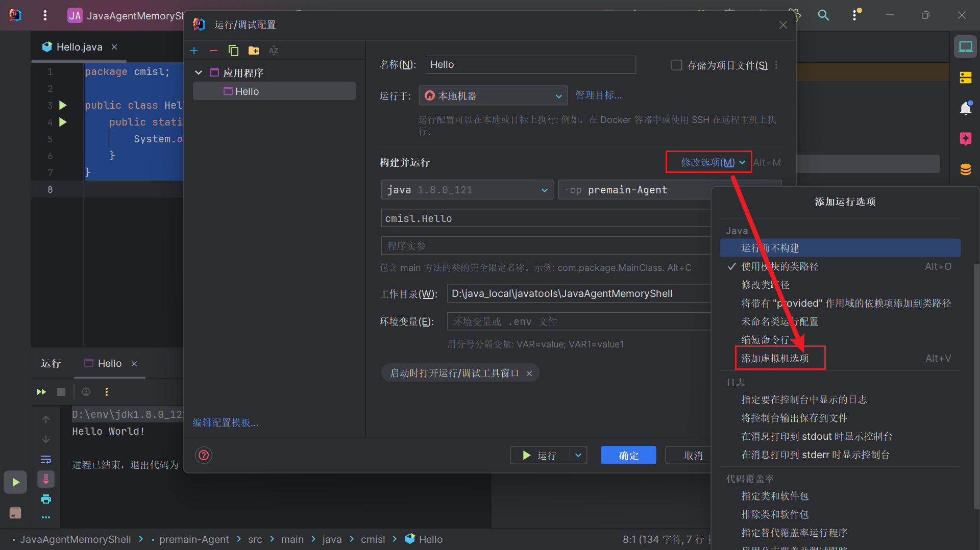Image resolution: width=980 pixels, height=550 pixels.
Task: Open the Run tool window with the left sidebar play icon
Action: 15,482
